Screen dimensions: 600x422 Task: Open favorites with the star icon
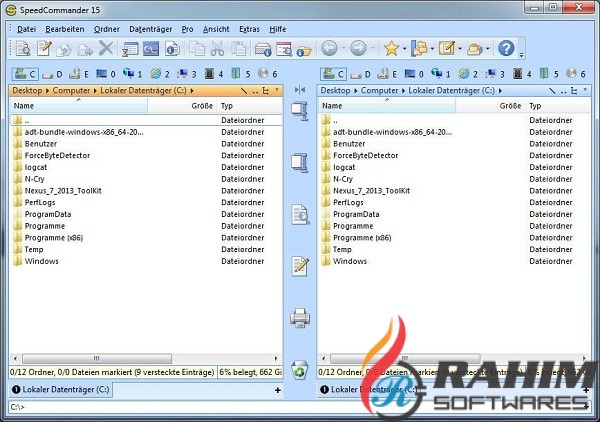(391, 49)
